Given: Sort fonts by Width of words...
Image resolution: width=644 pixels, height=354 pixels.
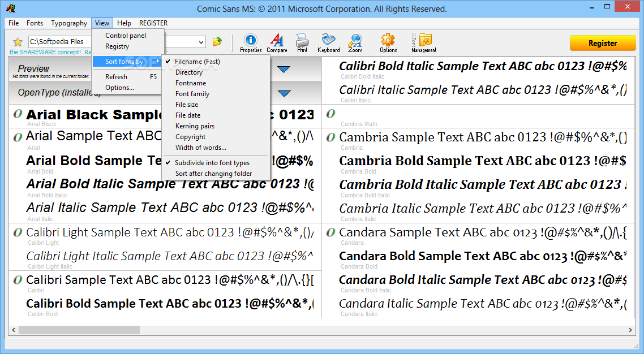Looking at the screenshot, I should pos(216,148).
